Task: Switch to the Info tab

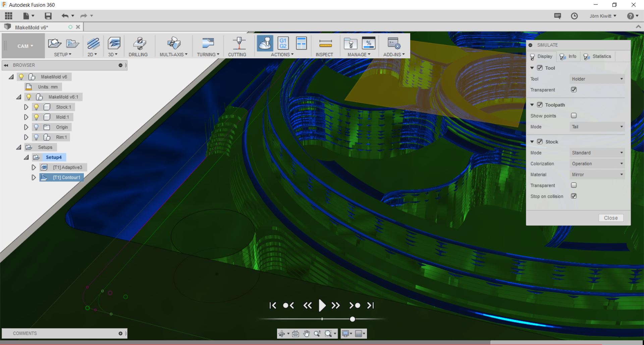Action: coord(568,56)
